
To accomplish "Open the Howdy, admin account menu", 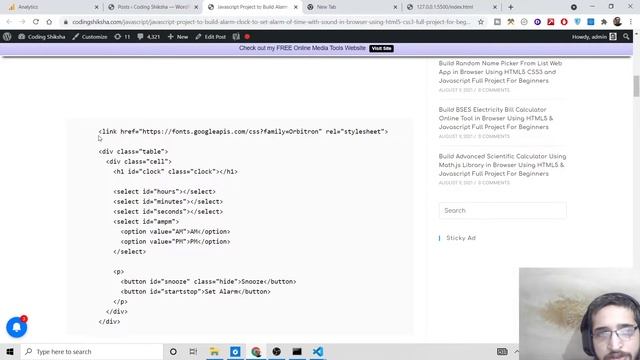I will [x=594, y=37].
